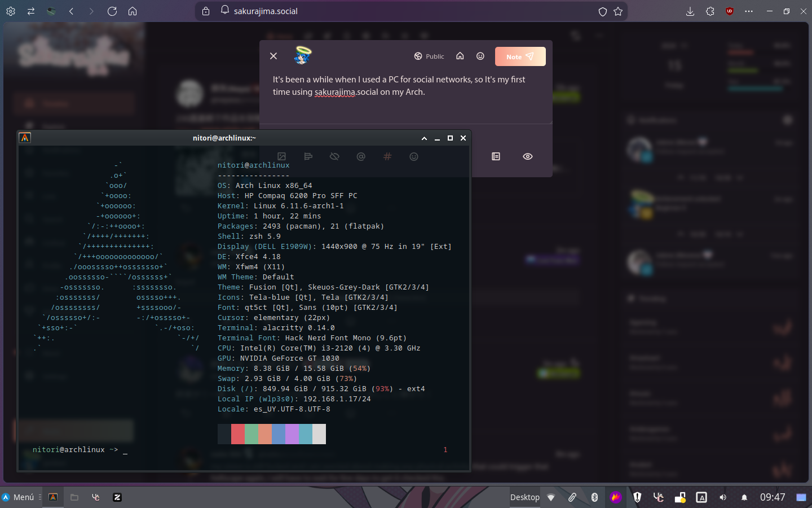Image resolution: width=812 pixels, height=508 pixels.
Task: Click the 09:47 panel clock
Action: point(773,497)
